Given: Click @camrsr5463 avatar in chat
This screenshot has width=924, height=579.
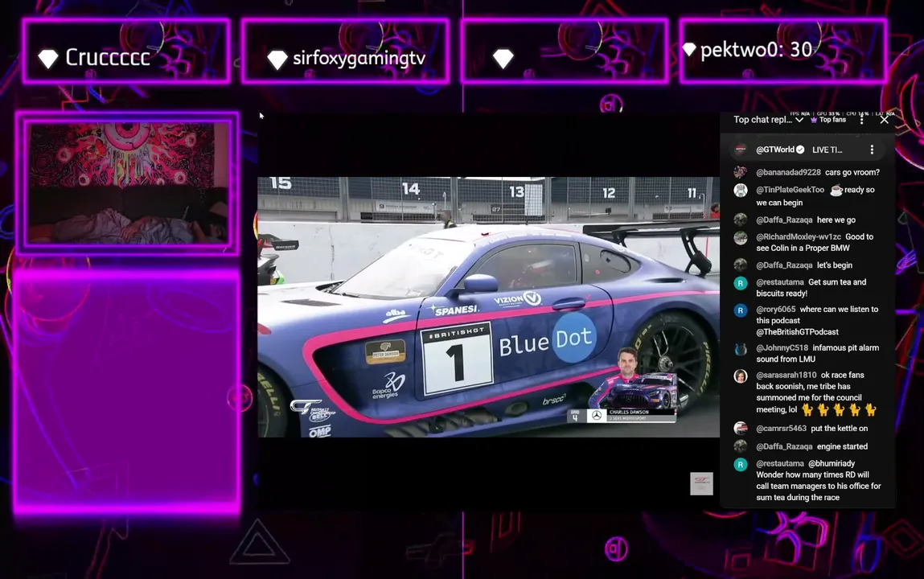Looking at the screenshot, I should click(x=741, y=429).
